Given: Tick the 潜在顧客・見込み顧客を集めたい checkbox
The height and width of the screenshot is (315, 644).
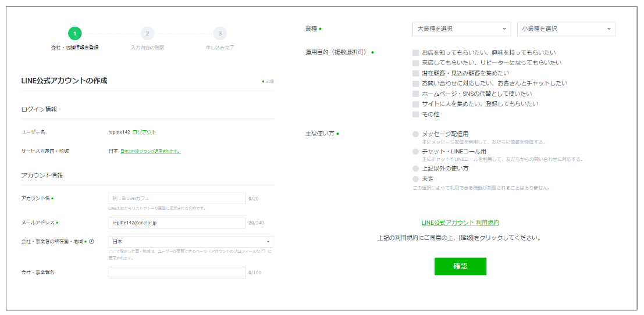Looking at the screenshot, I should [415, 73].
